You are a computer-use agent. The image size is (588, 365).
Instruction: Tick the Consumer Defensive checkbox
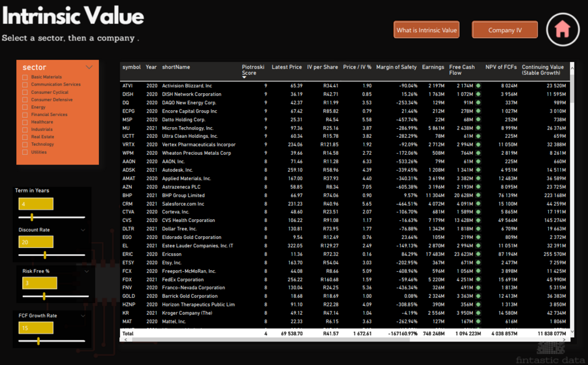pyautogui.click(x=25, y=100)
